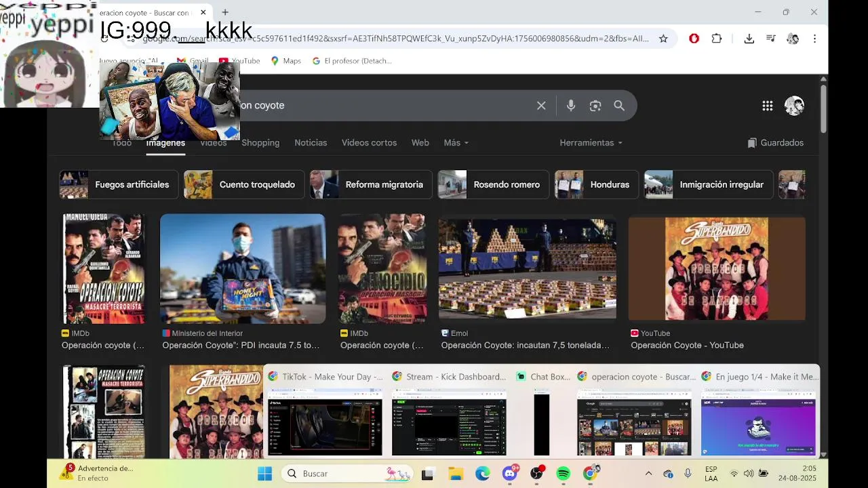Switch to the Videos cortos tab
The image size is (868, 488).
(369, 143)
